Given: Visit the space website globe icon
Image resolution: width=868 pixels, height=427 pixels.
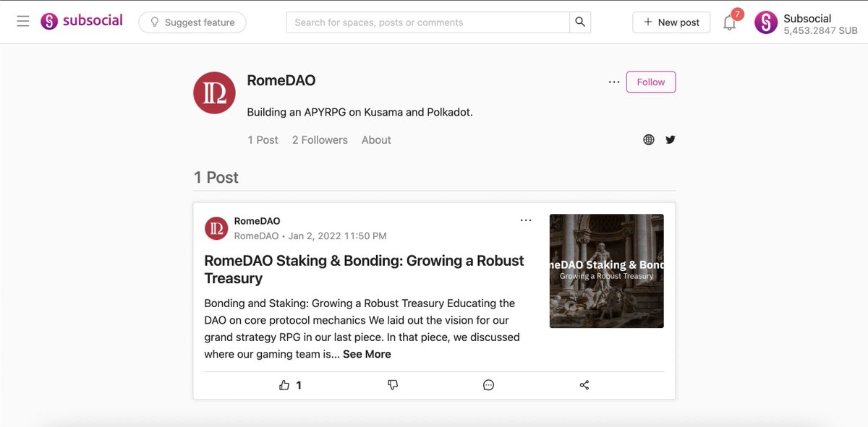Looking at the screenshot, I should (x=649, y=140).
